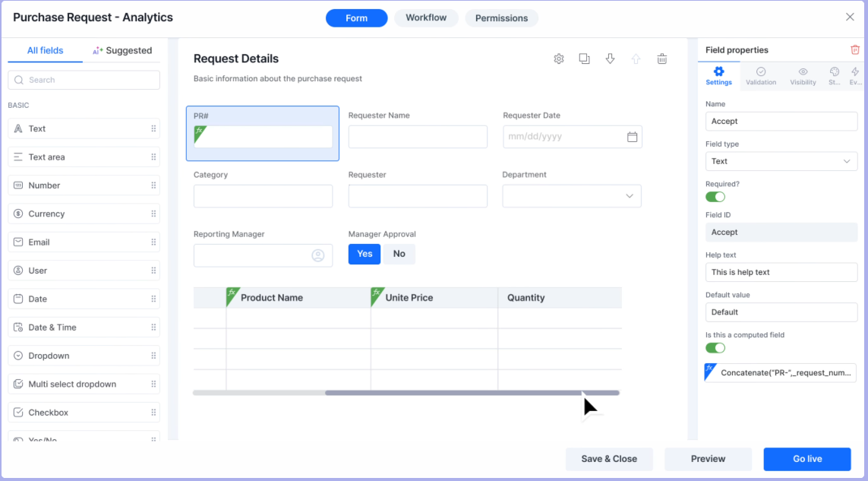The width and height of the screenshot is (868, 481).
Task: Click the Quantity column header
Action: (560, 298)
